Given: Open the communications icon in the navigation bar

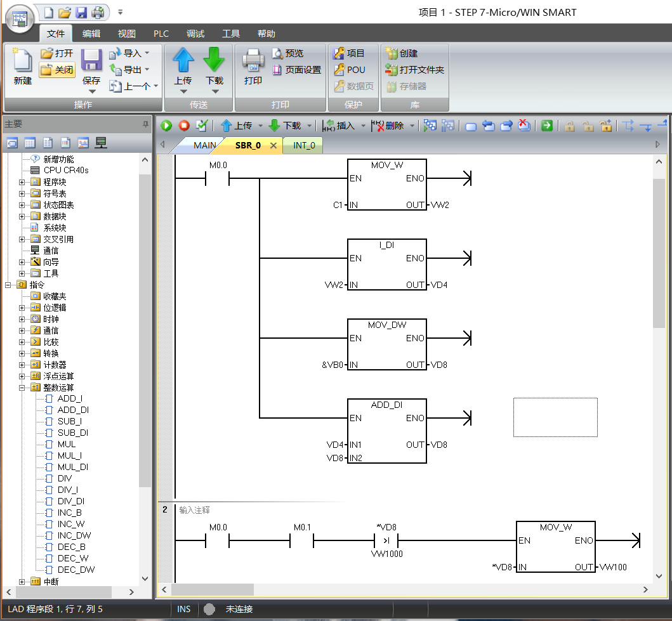Looking at the screenshot, I should coord(100,142).
